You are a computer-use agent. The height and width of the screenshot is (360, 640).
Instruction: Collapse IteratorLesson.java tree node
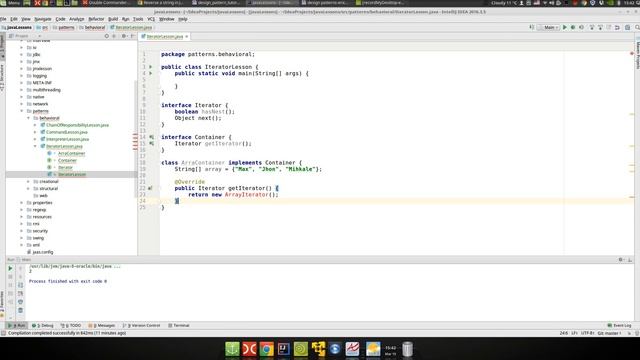click(35, 146)
